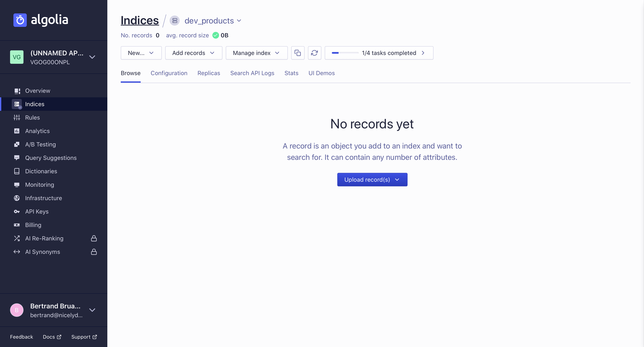
Task: Open the Manage index dropdown
Action: coord(257,53)
